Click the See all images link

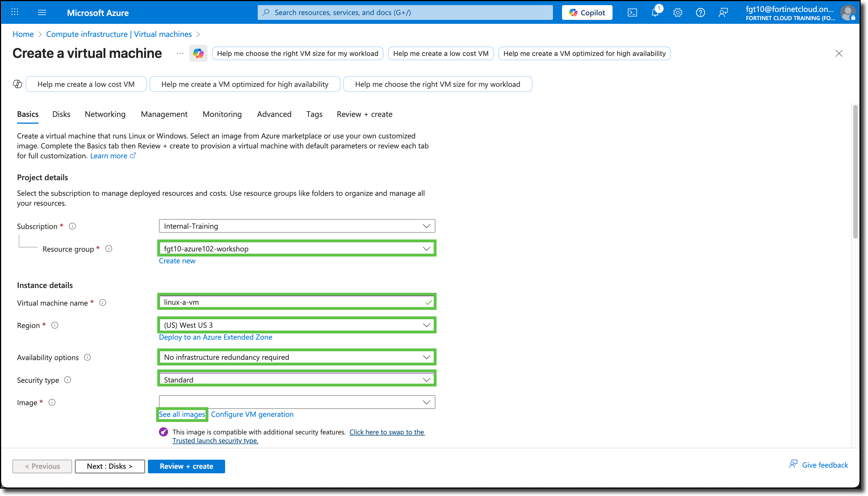coord(182,414)
